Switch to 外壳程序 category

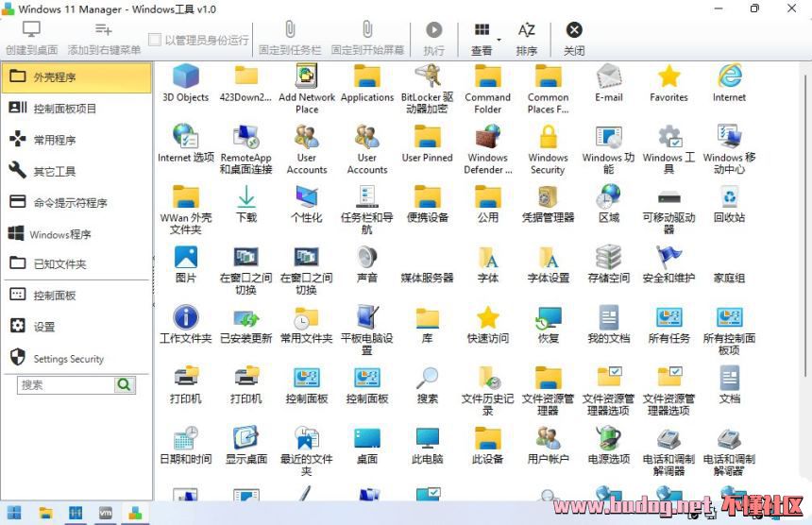click(76, 77)
